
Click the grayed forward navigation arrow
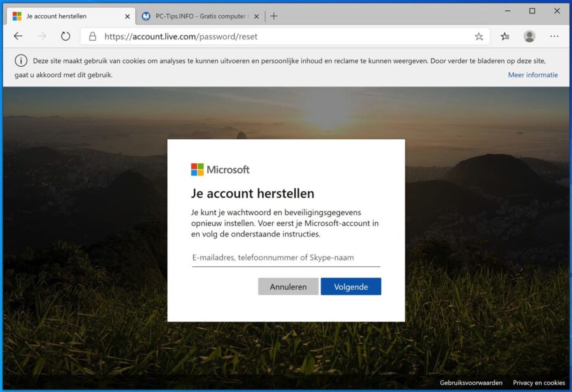point(41,36)
